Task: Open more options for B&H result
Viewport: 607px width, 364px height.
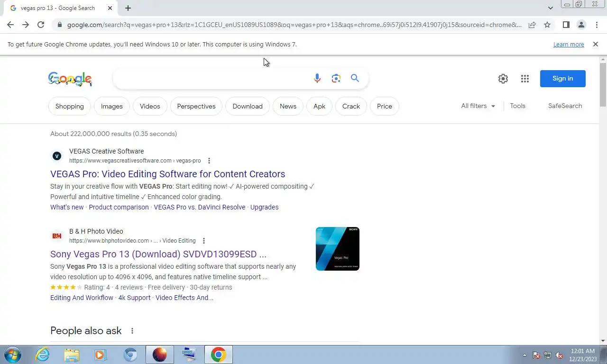Action: [x=204, y=241]
